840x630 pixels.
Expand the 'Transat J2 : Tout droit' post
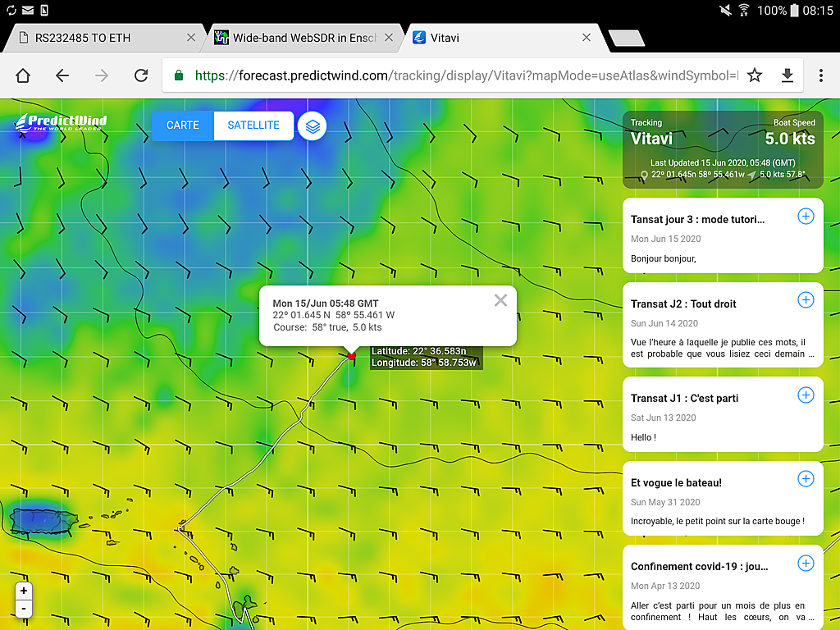coord(806,300)
